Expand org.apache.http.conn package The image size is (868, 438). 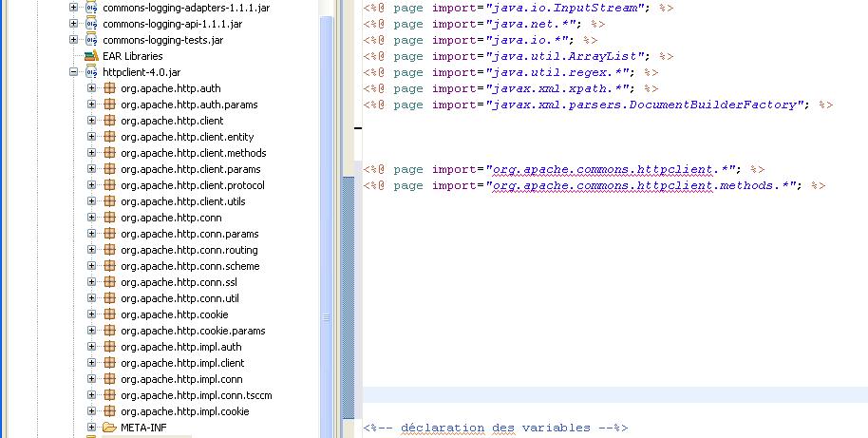click(91, 217)
